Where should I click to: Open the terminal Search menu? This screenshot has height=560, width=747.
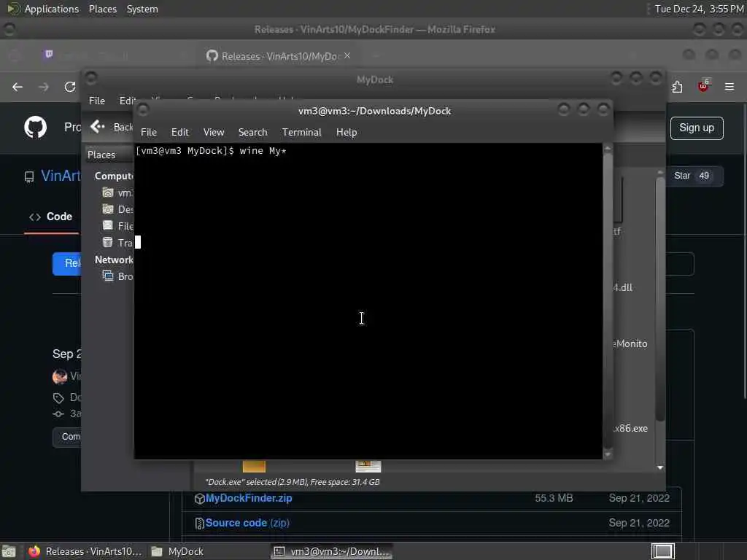click(252, 133)
